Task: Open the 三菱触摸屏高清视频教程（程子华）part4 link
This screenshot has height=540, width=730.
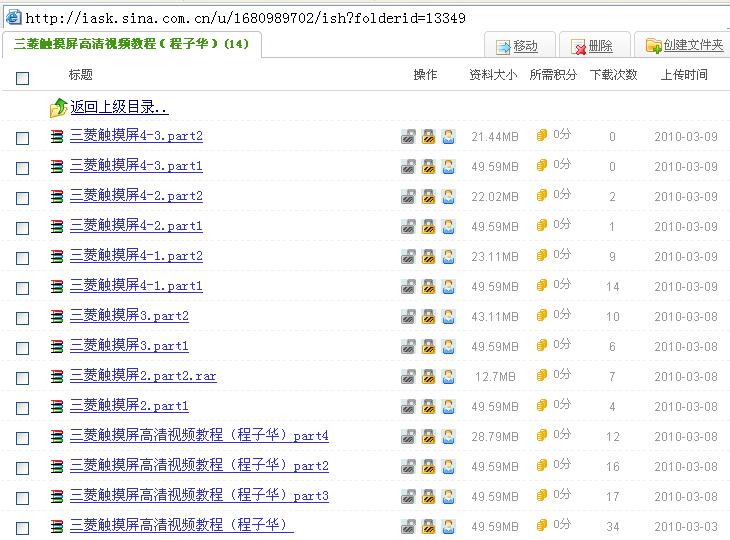Action: pos(199,435)
